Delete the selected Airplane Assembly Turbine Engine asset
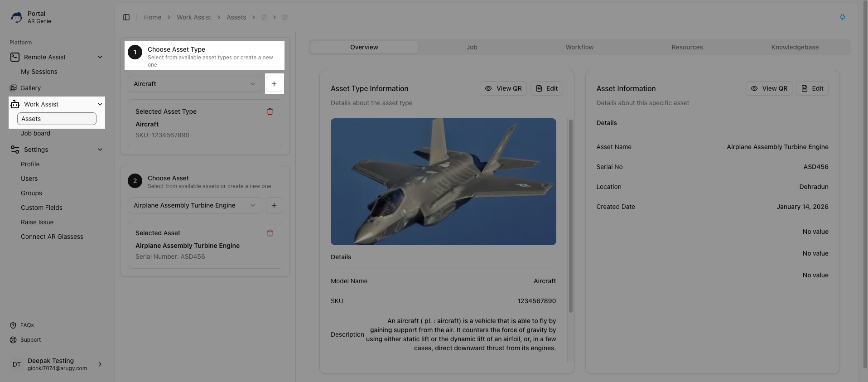The image size is (868, 382). pyautogui.click(x=270, y=233)
